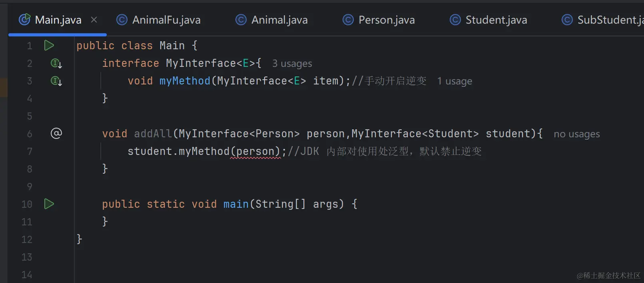Click the myMethod method name declaration
This screenshot has height=283, width=644.
click(185, 81)
